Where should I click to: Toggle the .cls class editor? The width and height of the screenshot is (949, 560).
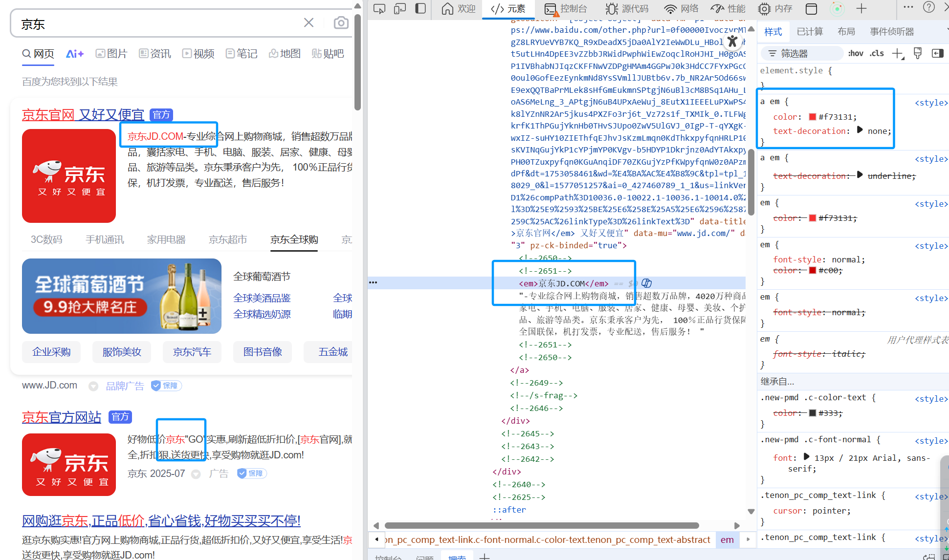877,54
